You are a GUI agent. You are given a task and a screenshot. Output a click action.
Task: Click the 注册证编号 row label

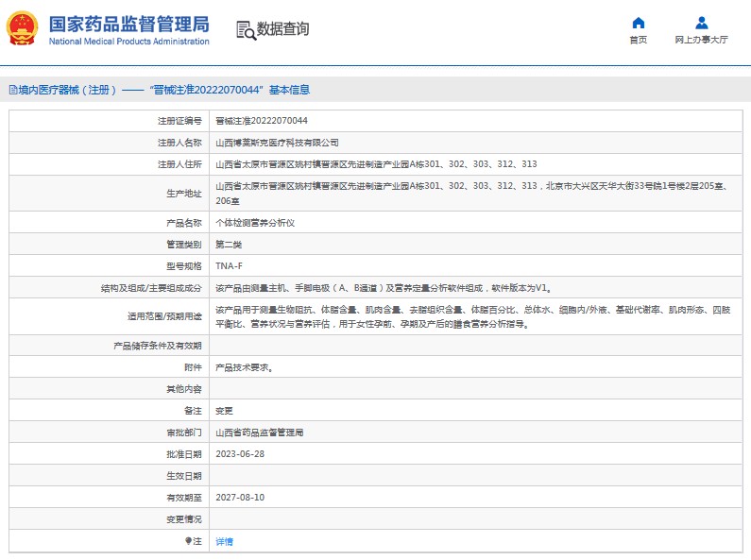(x=179, y=121)
